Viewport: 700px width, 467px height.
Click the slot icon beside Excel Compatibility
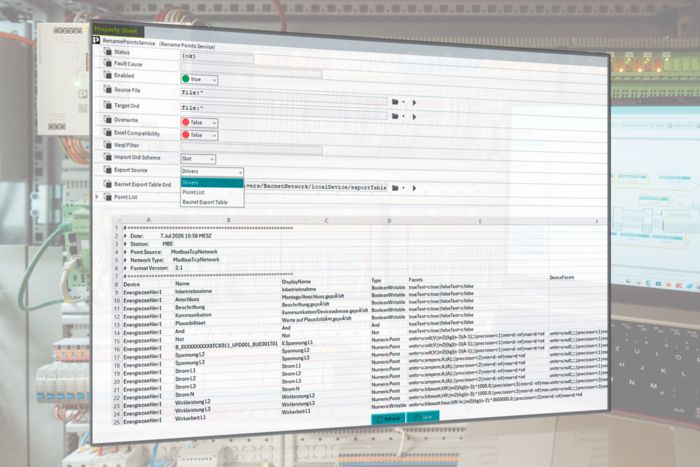(x=108, y=132)
